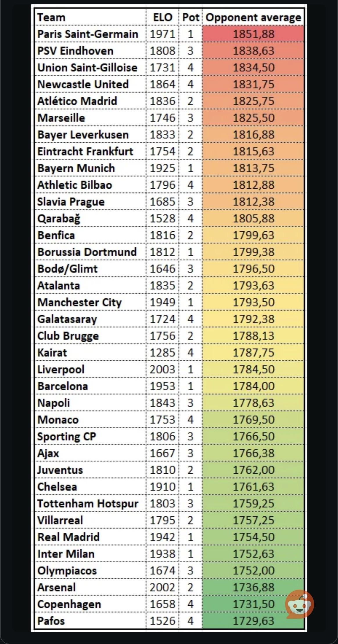Select the Qarabağ team cell
338x644 pixels.
59,219
